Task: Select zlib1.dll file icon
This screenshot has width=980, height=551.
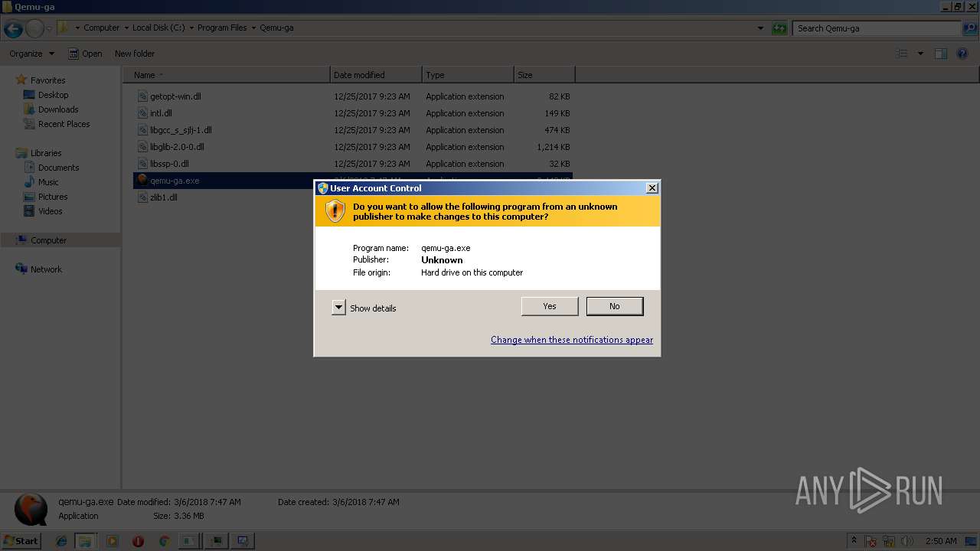Action: [x=142, y=197]
